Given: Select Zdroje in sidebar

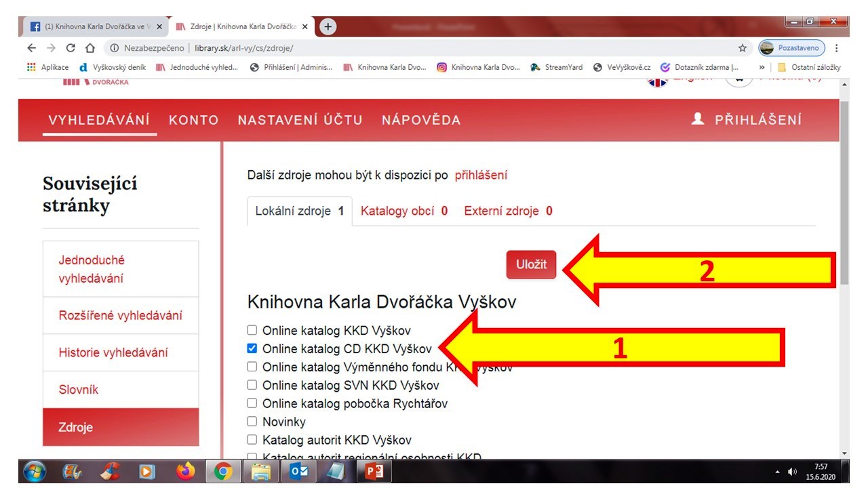Looking at the screenshot, I should click(x=121, y=427).
